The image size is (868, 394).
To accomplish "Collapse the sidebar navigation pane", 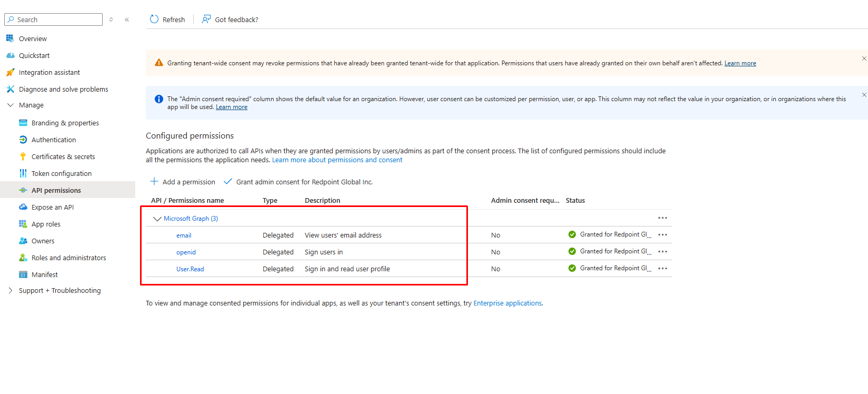I will point(127,19).
